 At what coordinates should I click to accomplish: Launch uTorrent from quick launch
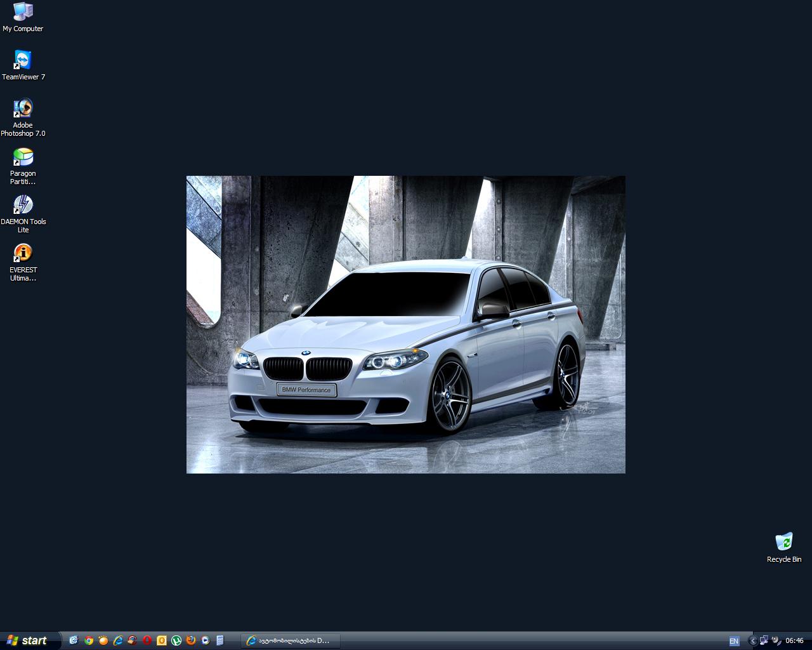tap(176, 640)
